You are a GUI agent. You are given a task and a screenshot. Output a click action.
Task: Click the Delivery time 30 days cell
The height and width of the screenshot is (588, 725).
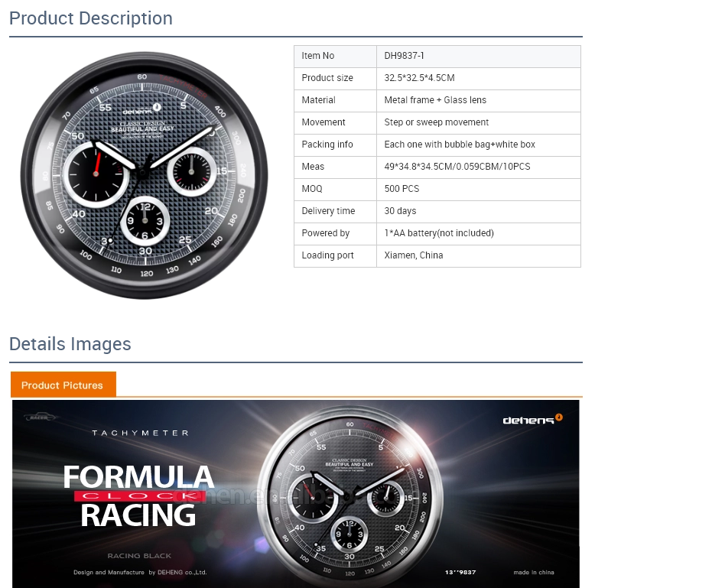479,212
